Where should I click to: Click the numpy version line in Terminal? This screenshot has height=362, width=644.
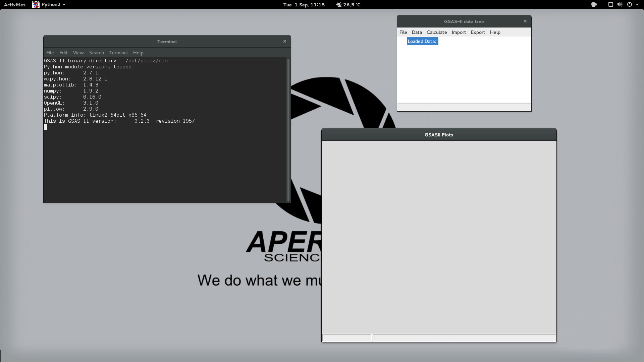tap(71, 91)
